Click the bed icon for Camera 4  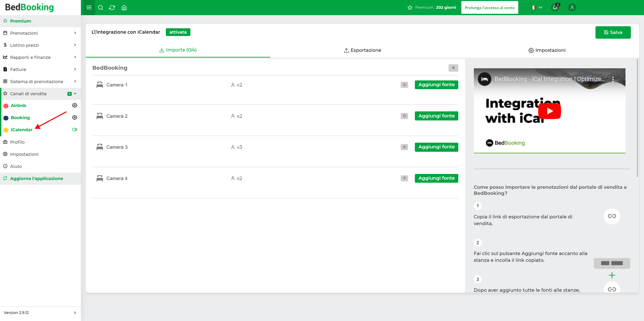pos(99,178)
